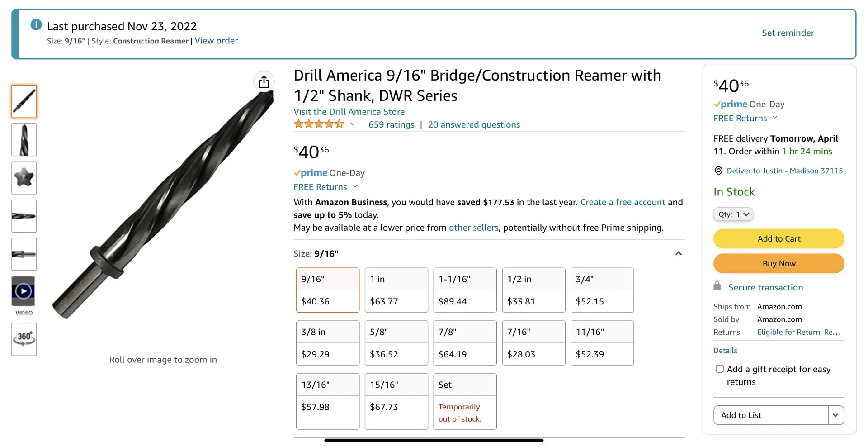This screenshot has height=447, width=868.
Task: Expand the rating breakdown chevron
Action: (x=353, y=124)
